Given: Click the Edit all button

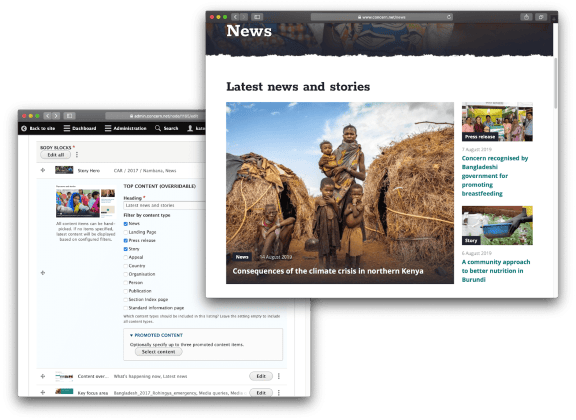Looking at the screenshot, I should pos(55,155).
